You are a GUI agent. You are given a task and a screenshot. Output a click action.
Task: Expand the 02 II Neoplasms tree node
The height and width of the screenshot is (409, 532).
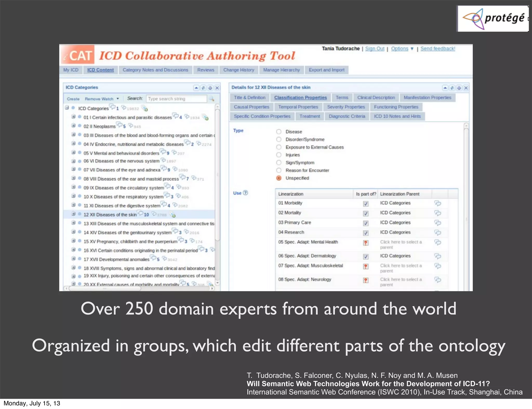(x=74, y=126)
